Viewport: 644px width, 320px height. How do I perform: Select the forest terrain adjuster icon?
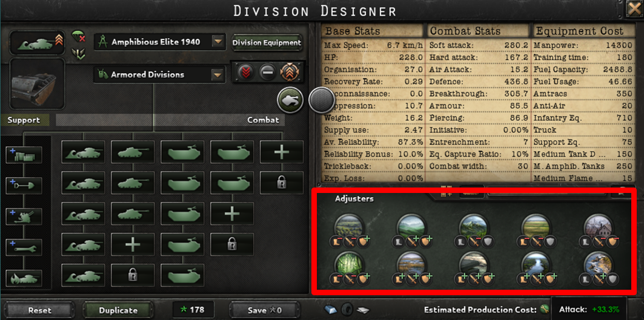349,225
